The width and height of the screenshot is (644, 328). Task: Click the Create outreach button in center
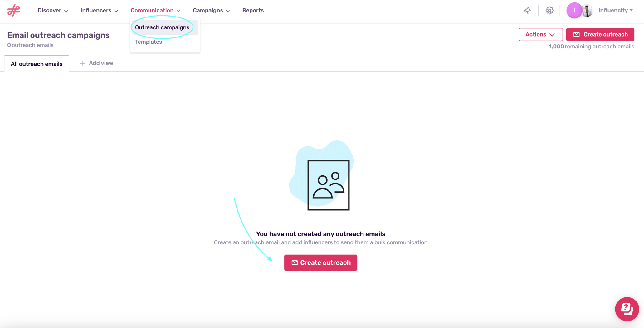pyautogui.click(x=320, y=262)
